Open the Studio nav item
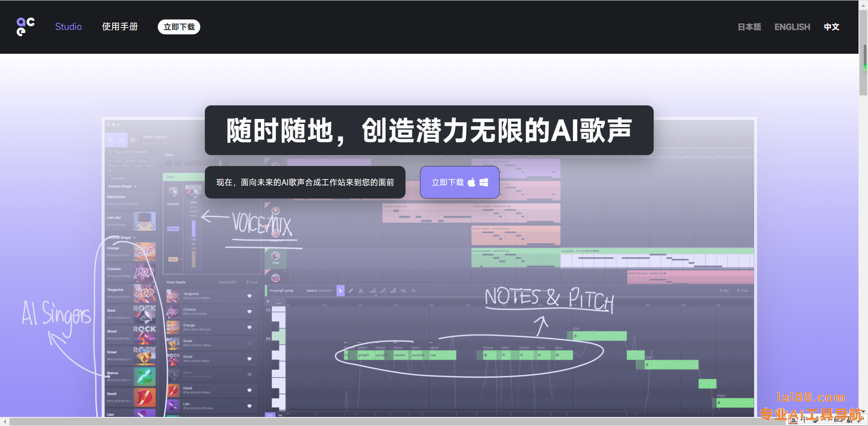Viewport: 868px width, 426px height. [68, 27]
